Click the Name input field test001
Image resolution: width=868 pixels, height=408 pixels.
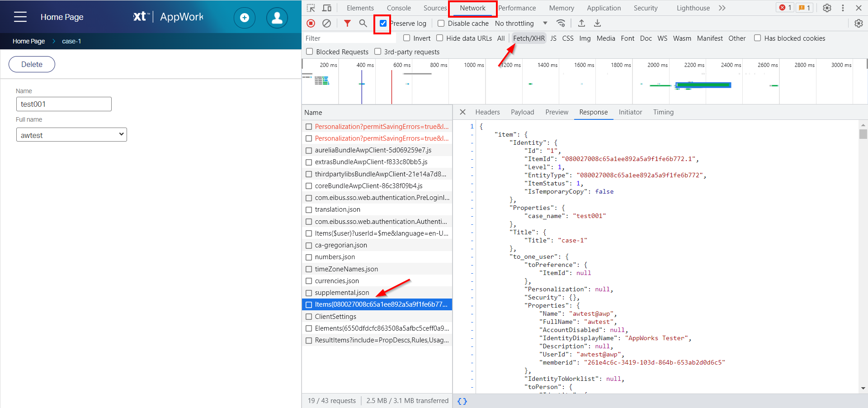[64, 104]
